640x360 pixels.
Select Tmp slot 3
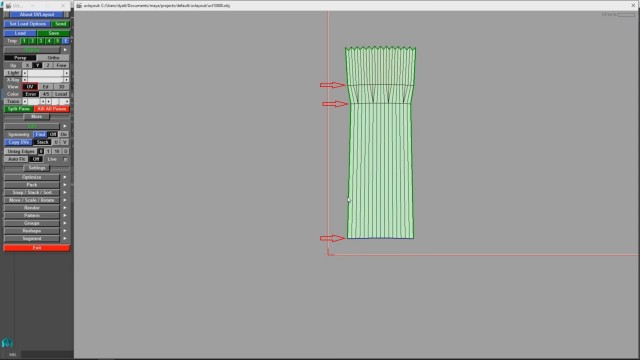pyautogui.click(x=40, y=41)
